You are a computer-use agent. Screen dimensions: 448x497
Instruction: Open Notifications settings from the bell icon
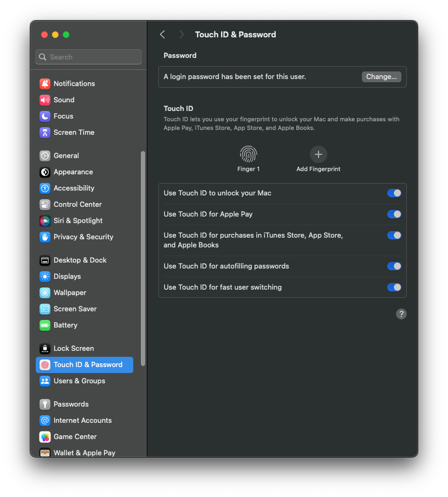(45, 84)
